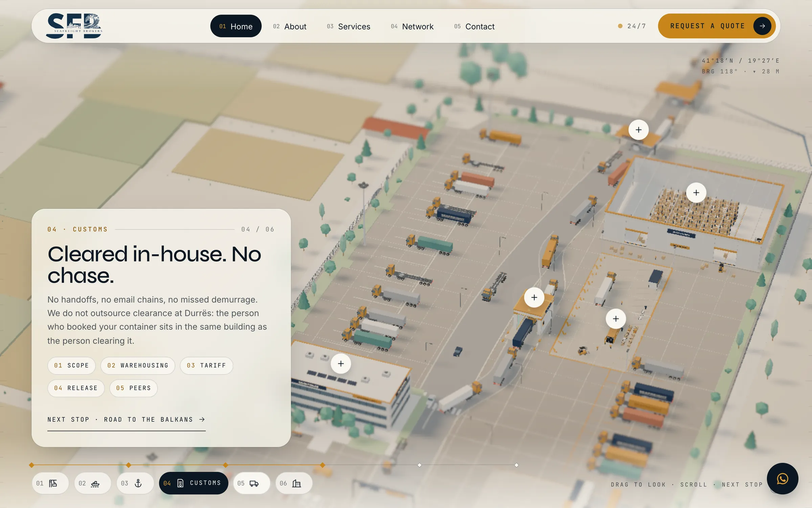Click the 04 · CUSTOMS card label
The height and width of the screenshot is (508, 812).
tap(77, 230)
